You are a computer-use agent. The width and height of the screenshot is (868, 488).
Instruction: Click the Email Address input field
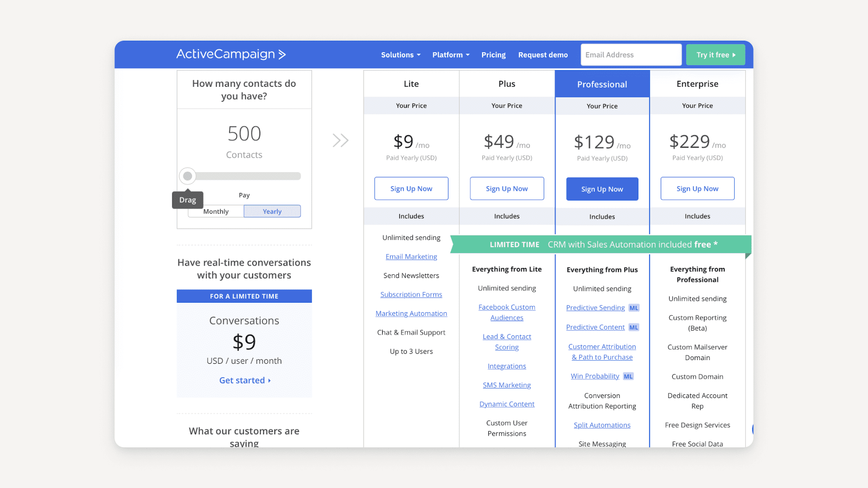pyautogui.click(x=631, y=54)
